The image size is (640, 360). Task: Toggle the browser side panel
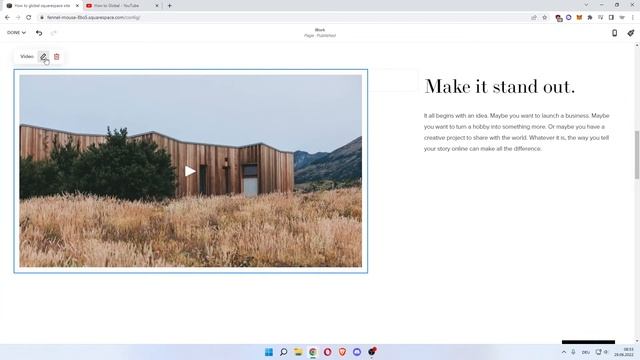pyautogui.click(x=611, y=18)
